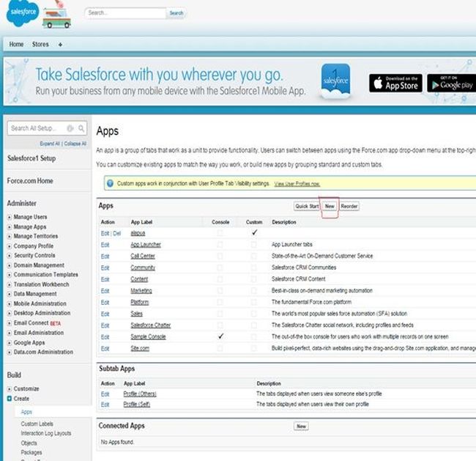The width and height of the screenshot is (476, 461).
Task: Toggle the Custom checkbox for Sales
Action: click(254, 314)
